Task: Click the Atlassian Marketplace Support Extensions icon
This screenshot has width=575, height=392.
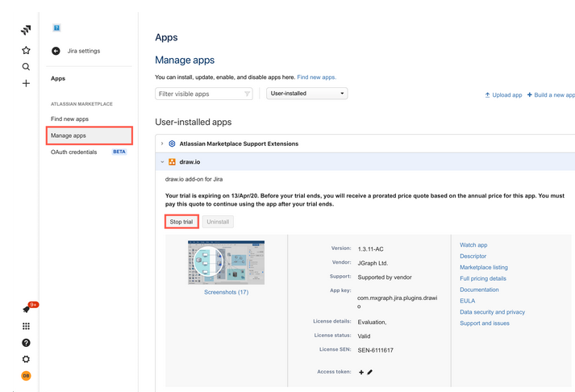Action: tap(172, 144)
